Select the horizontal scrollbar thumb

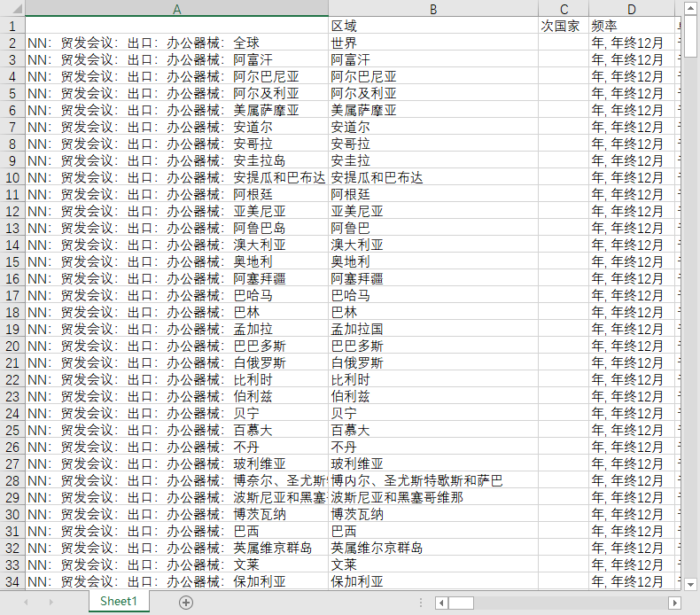(461, 603)
